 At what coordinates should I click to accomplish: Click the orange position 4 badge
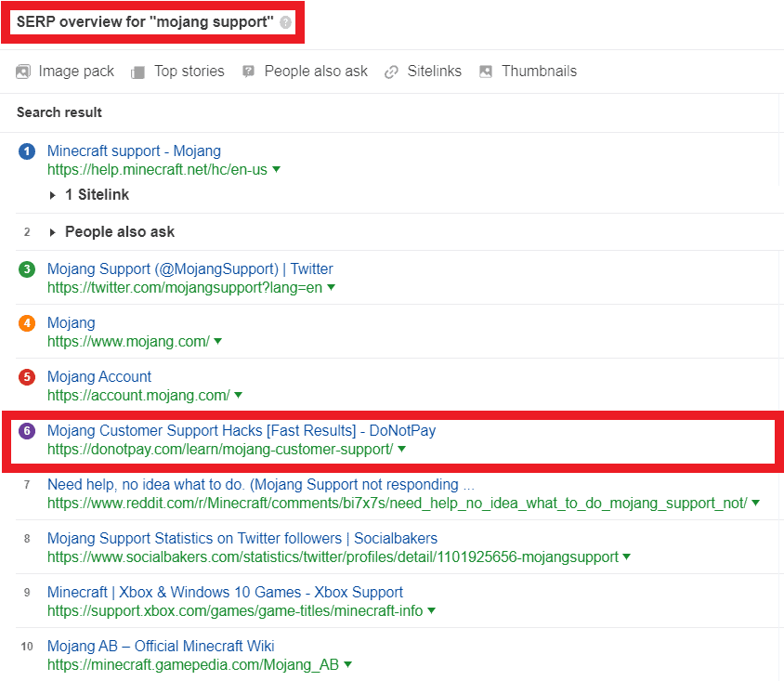(x=27, y=323)
